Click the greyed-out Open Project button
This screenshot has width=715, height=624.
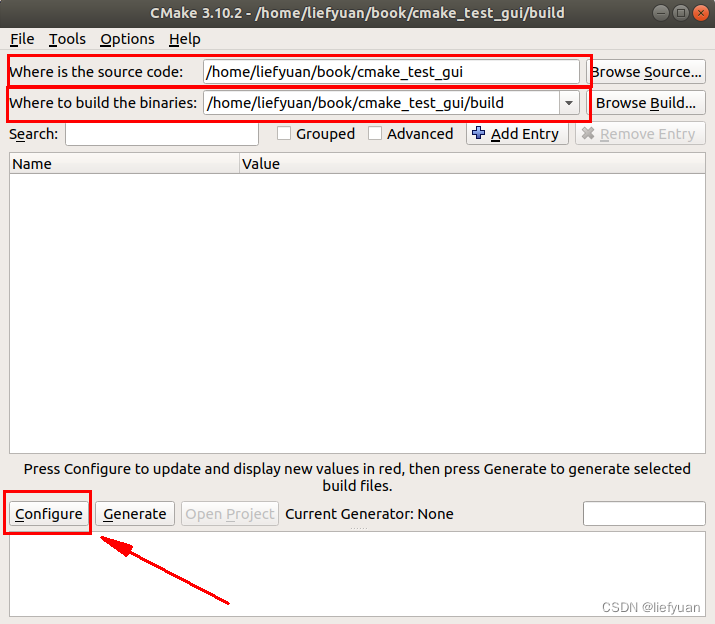click(x=230, y=514)
